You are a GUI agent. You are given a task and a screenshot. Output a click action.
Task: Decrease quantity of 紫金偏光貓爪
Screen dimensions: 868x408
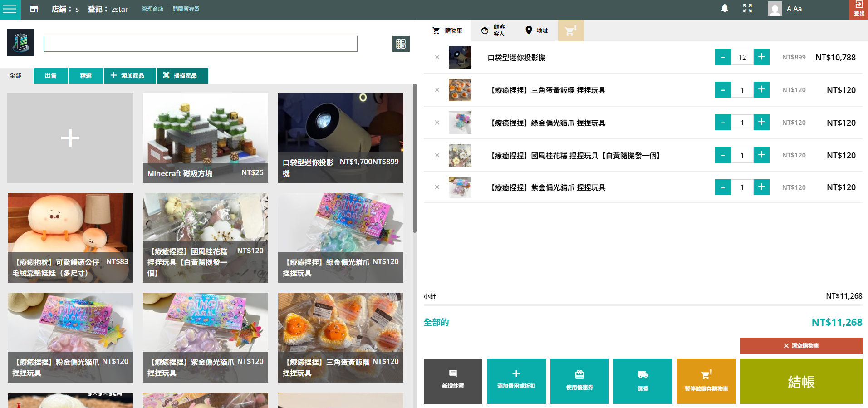pyautogui.click(x=723, y=187)
